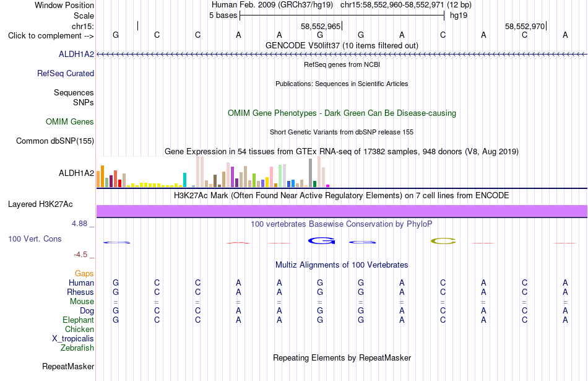
Task: Click the OMIM Gene Phenotypes title
Action: coord(342,113)
